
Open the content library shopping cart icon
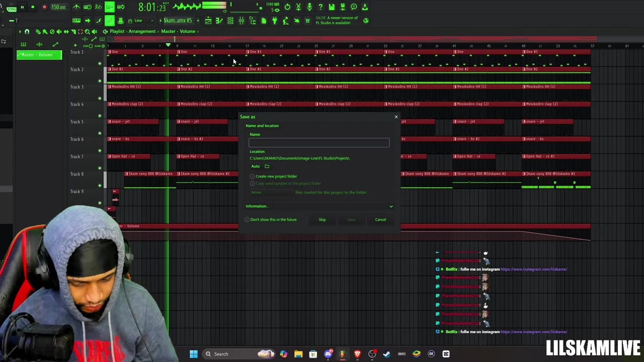point(307,21)
